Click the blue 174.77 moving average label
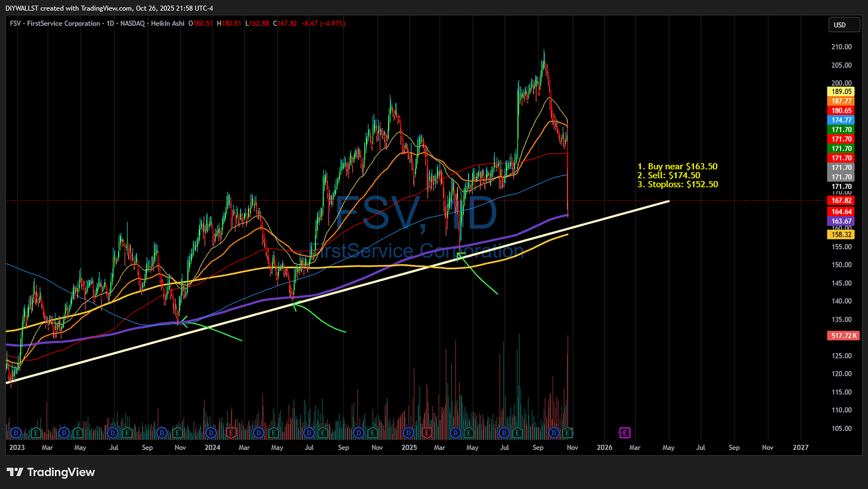 point(842,120)
